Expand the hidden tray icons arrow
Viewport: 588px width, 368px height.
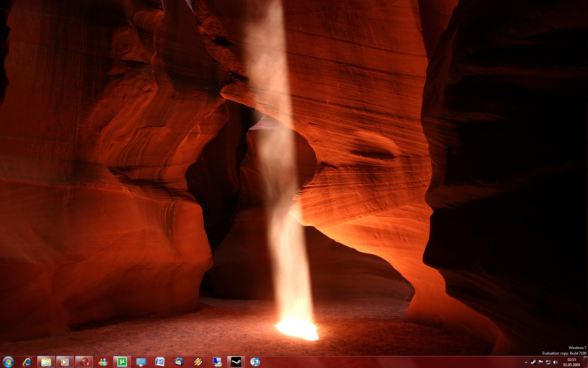(526, 362)
